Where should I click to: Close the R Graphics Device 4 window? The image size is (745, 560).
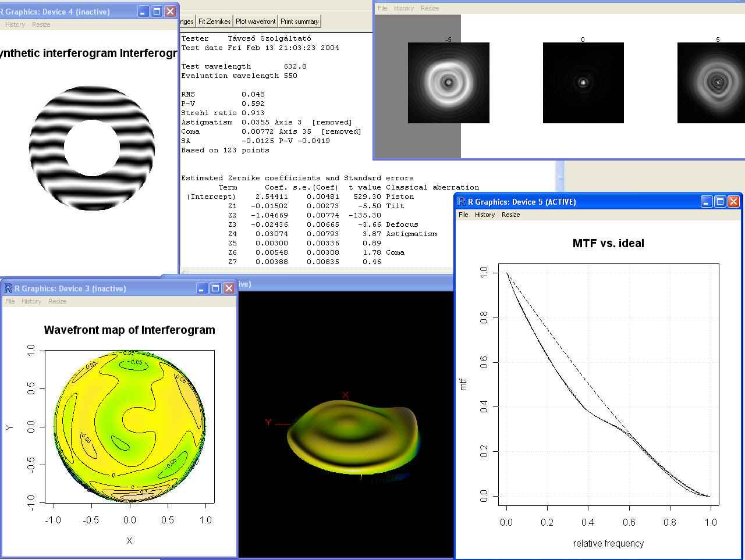click(170, 12)
